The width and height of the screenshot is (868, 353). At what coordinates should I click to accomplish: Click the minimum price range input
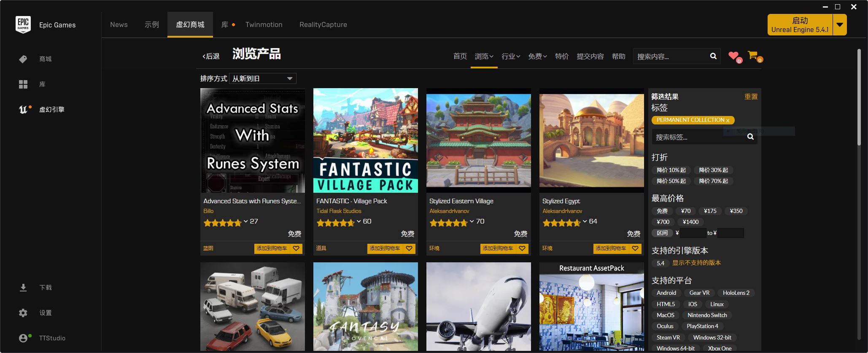coord(693,233)
